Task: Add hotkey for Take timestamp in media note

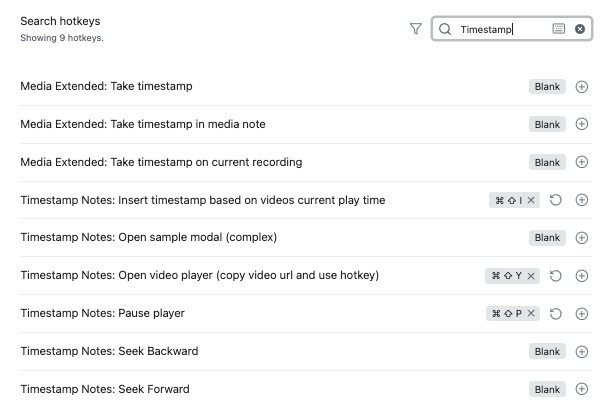Action: pyautogui.click(x=582, y=124)
